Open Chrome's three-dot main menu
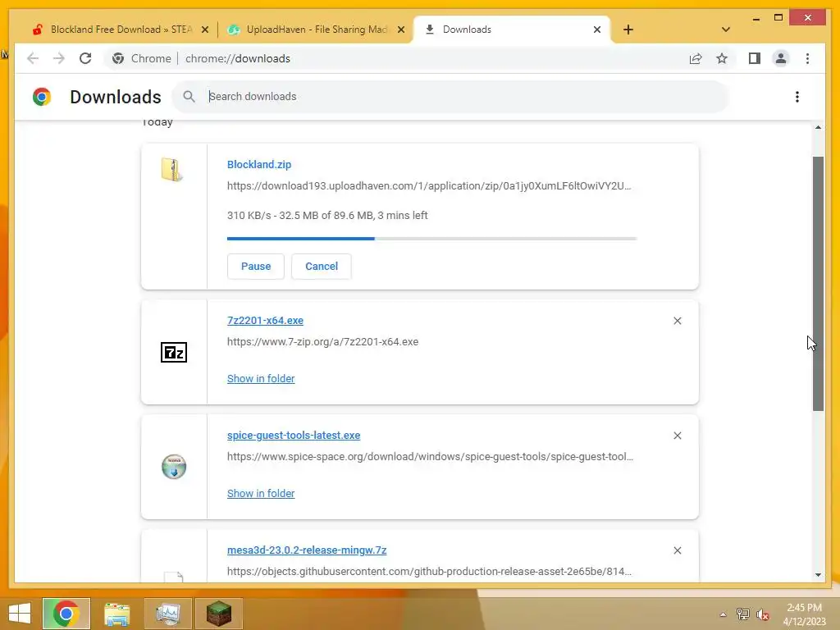840x630 pixels. [x=807, y=58]
